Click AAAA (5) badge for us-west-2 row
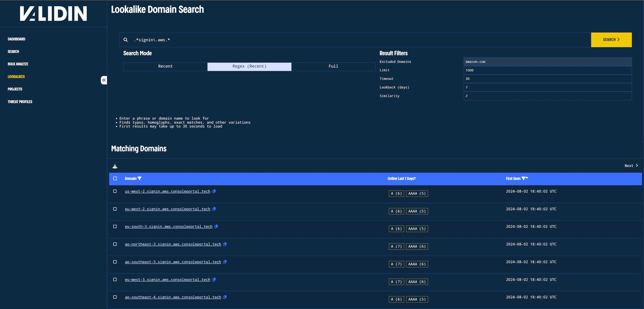 coord(417,194)
